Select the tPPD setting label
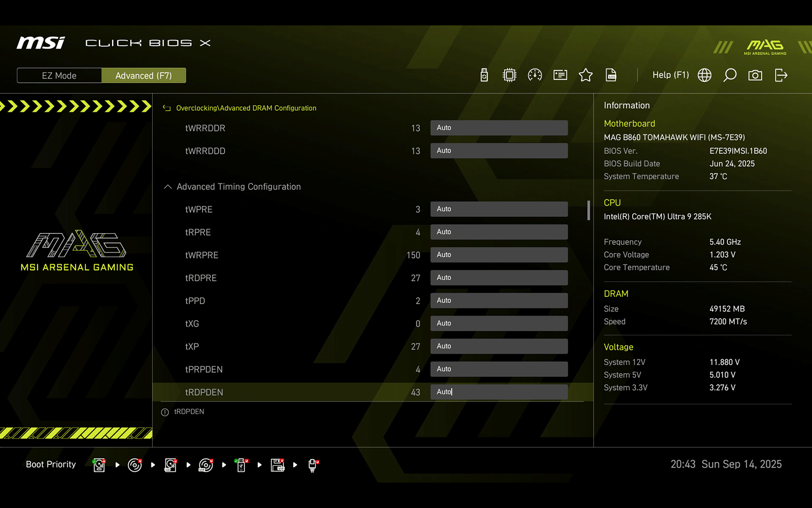 [195, 301]
